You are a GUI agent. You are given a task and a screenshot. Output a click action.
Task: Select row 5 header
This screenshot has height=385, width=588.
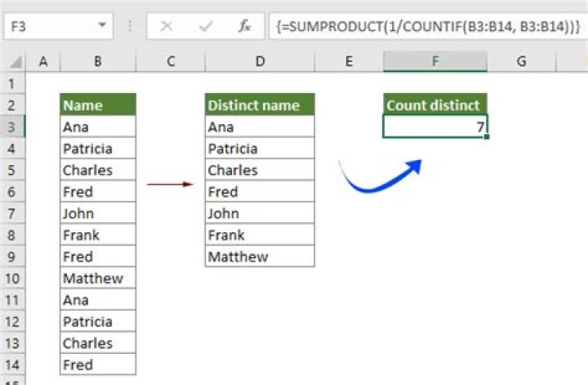coord(12,170)
